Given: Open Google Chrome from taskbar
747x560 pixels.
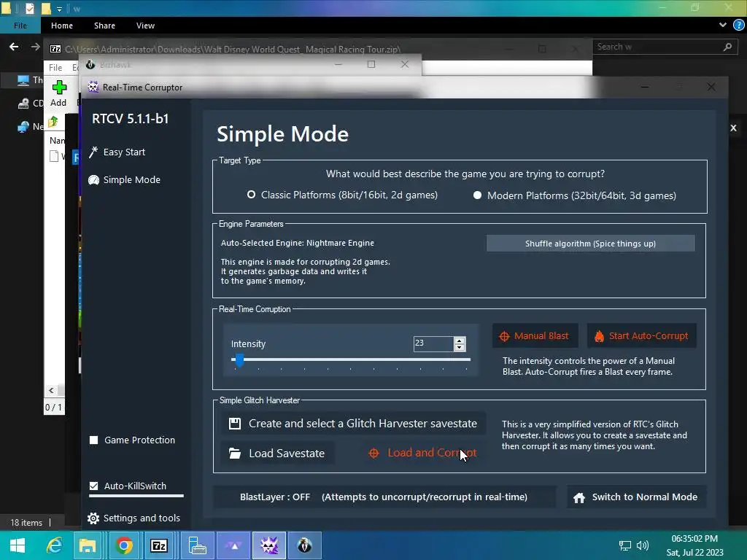Looking at the screenshot, I should [124, 545].
